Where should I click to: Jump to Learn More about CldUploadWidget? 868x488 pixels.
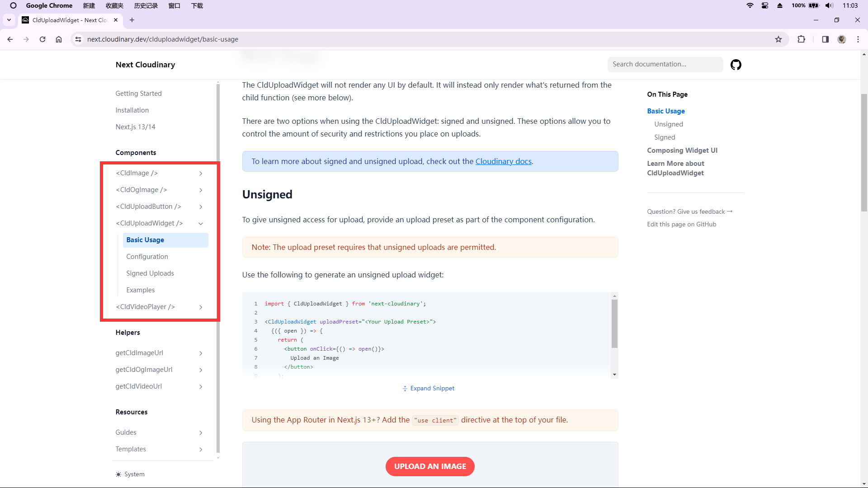675,168
